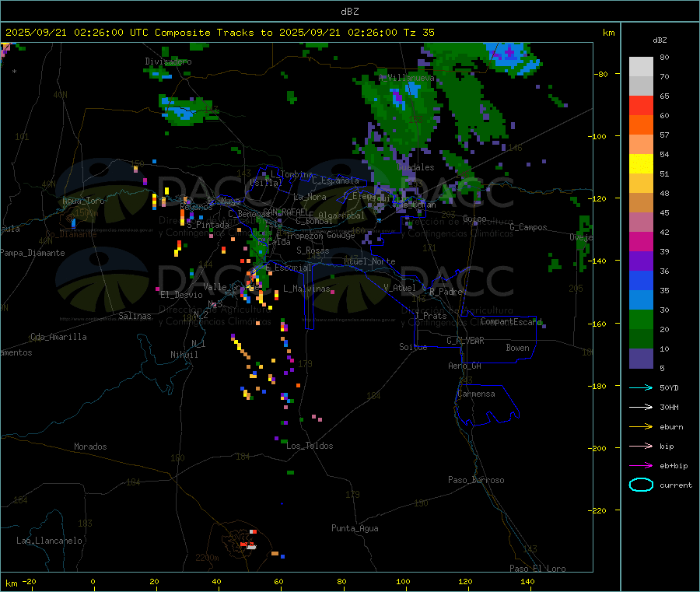Click the 'Lag.Llancanelo' map label
The image size is (700, 592).
tap(49, 541)
